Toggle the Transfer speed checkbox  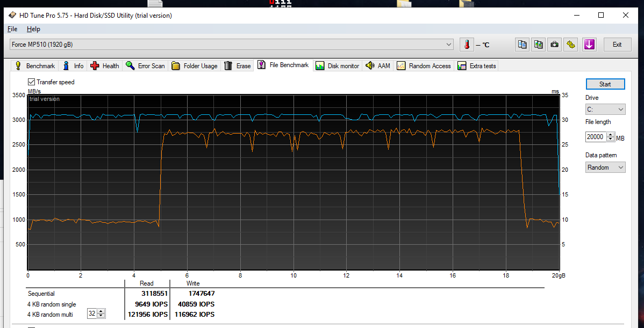(x=31, y=82)
